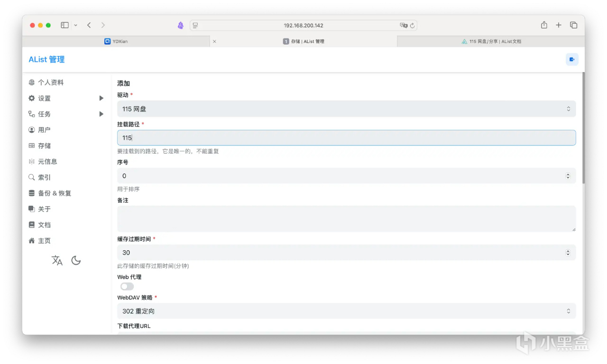The height and width of the screenshot is (364, 607).
Task: Show the Safari sidebar with the sidebar icon
Action: pos(65,25)
